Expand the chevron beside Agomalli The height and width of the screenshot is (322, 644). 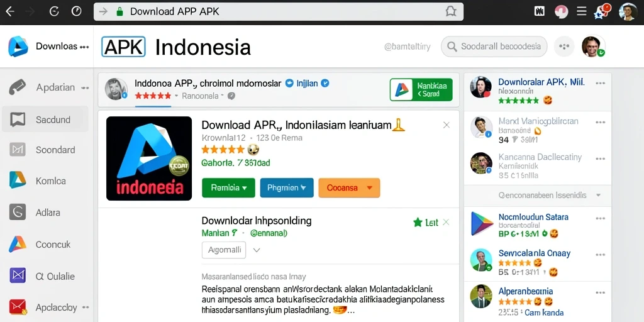click(257, 250)
